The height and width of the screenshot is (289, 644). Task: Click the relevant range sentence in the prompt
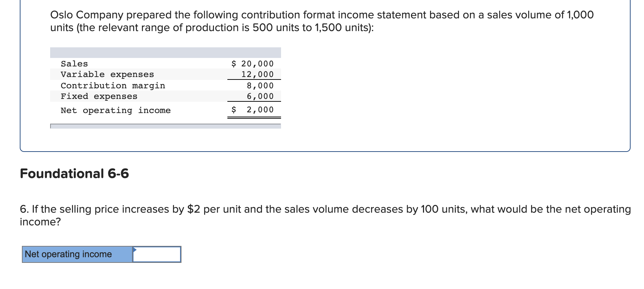(x=212, y=27)
